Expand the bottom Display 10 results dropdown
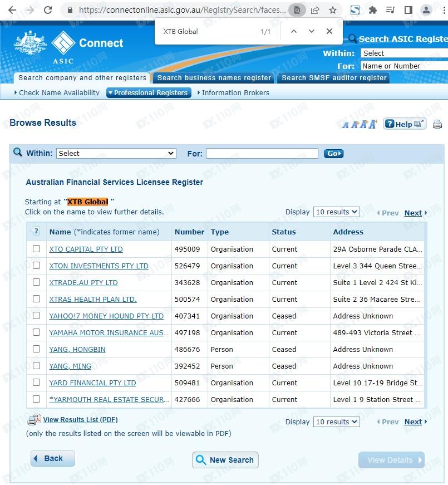This screenshot has height=485, width=448. pyautogui.click(x=336, y=422)
